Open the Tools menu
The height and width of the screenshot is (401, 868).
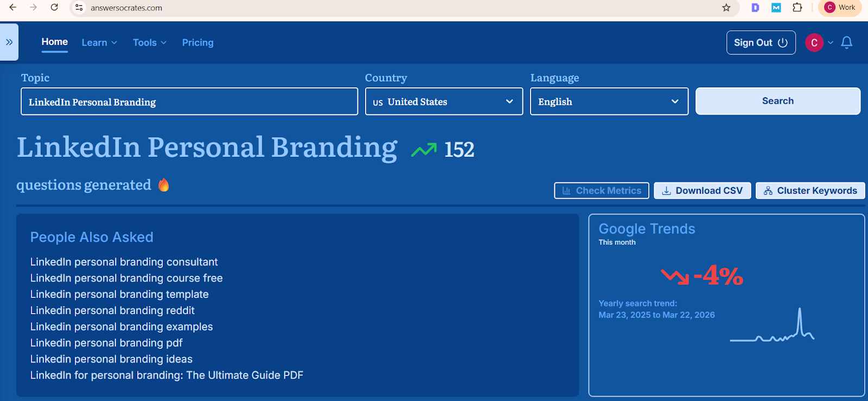[x=150, y=43]
